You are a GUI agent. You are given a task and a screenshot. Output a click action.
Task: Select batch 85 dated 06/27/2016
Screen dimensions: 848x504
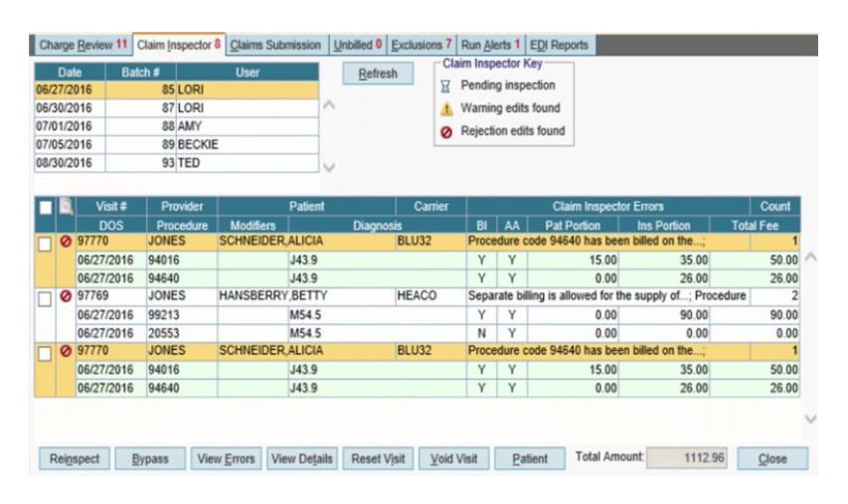177,89
